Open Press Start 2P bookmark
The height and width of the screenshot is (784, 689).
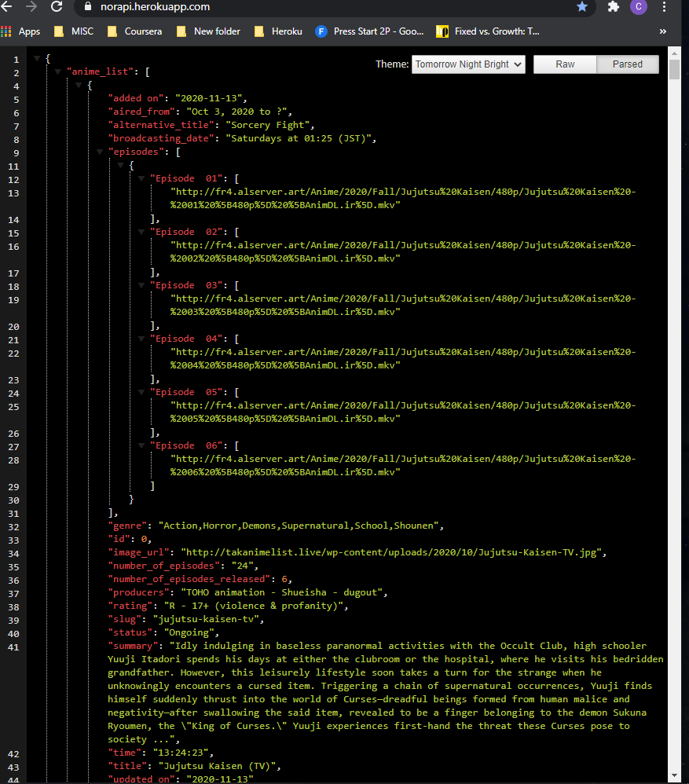tap(369, 31)
